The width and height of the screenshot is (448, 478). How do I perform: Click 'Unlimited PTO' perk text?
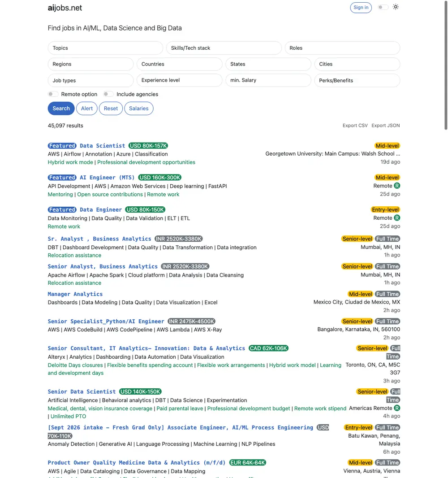pos(68,417)
